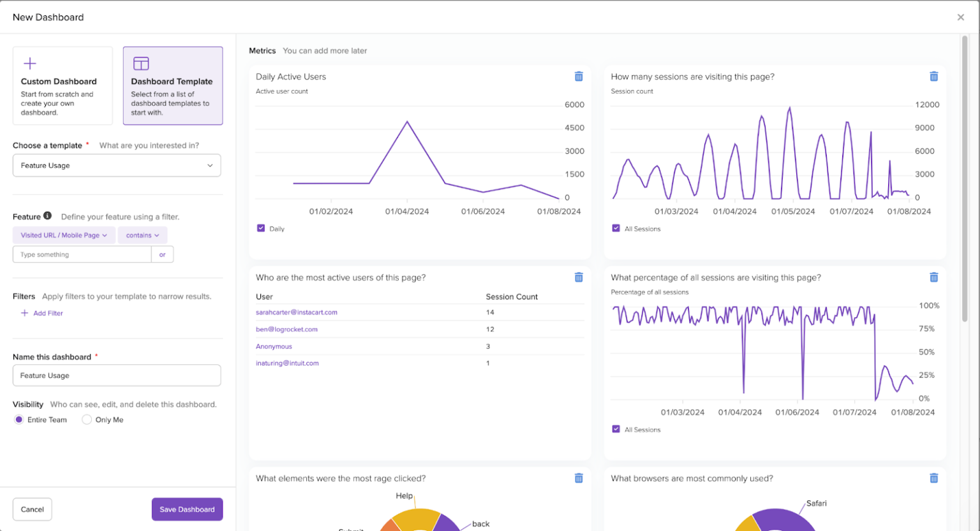
Task: Select the Dashboard Template option
Action: (172, 86)
